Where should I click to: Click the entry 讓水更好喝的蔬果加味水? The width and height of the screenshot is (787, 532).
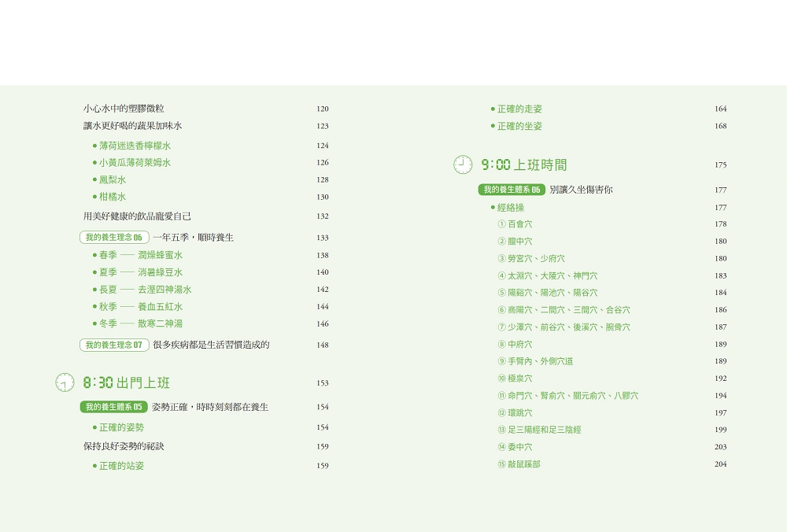132,126
